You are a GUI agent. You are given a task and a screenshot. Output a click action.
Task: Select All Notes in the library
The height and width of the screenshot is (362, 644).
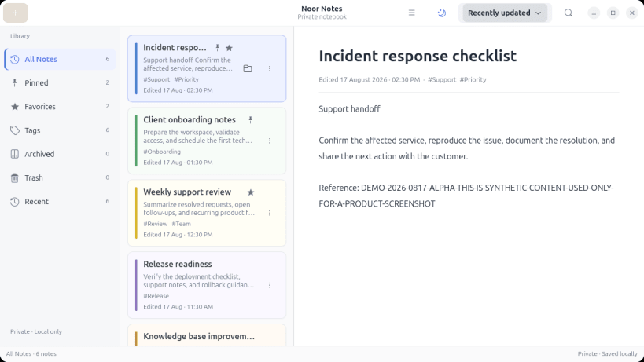pyautogui.click(x=60, y=59)
